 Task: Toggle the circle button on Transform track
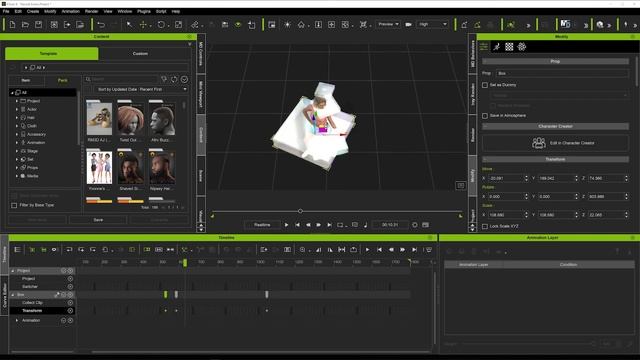pos(70,311)
